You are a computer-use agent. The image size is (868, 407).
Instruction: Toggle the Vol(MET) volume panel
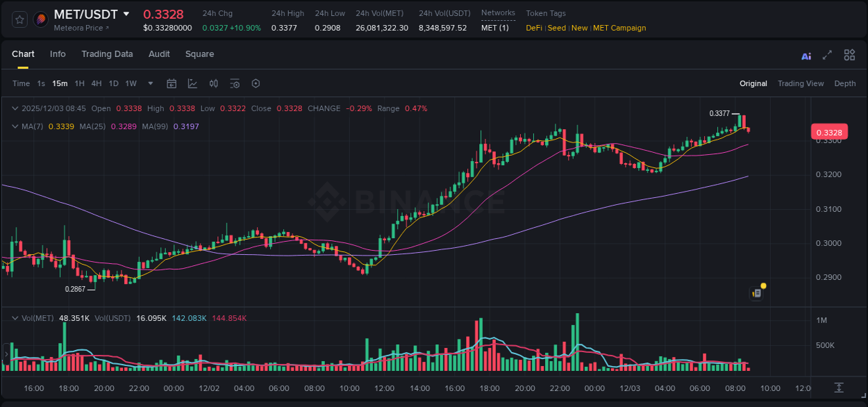tap(15, 317)
